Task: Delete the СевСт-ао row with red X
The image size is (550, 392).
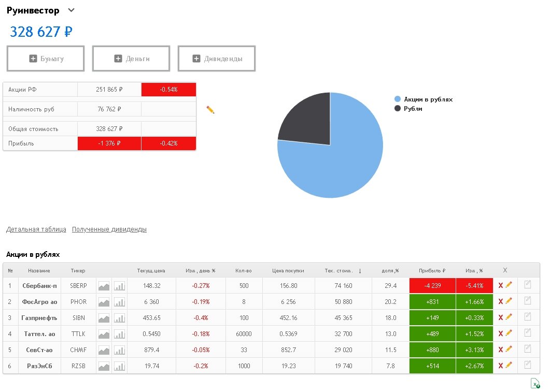Action: click(501, 350)
